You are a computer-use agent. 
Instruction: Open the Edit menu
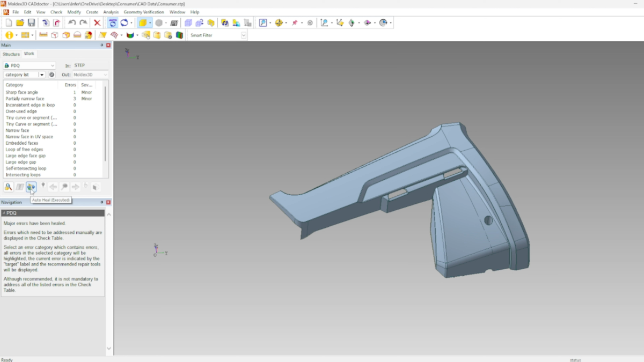point(27,12)
